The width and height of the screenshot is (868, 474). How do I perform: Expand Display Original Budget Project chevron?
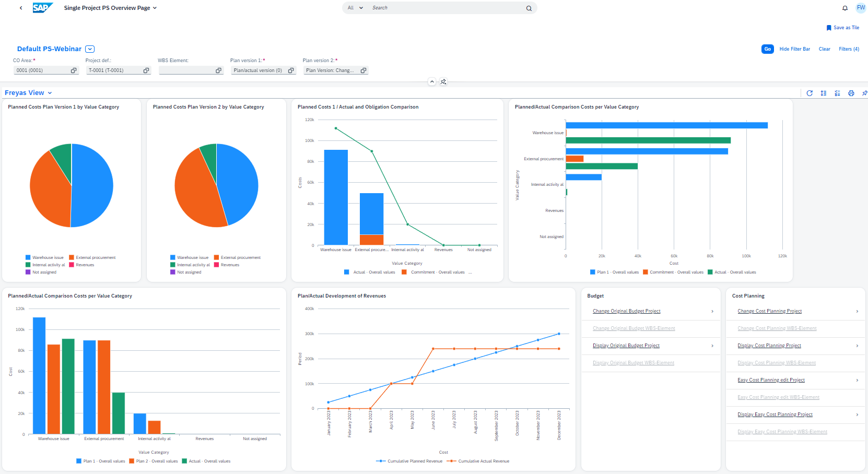[x=712, y=346]
